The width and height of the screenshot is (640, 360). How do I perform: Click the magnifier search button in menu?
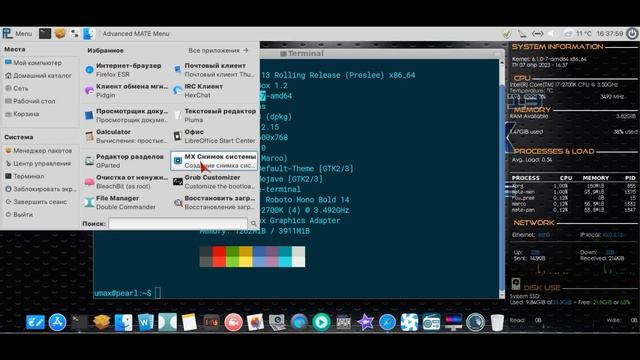(x=253, y=223)
